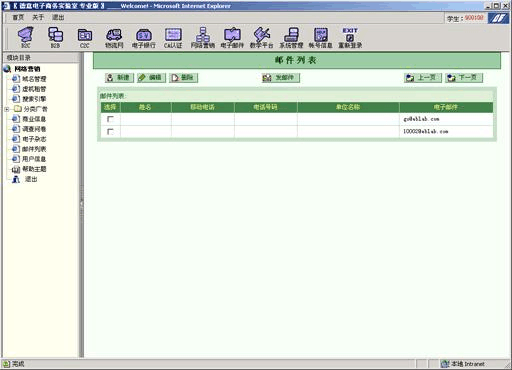Viewport: 512px width, 370px height.
Task: Open the 系统管理 system management icon
Action: [291, 37]
